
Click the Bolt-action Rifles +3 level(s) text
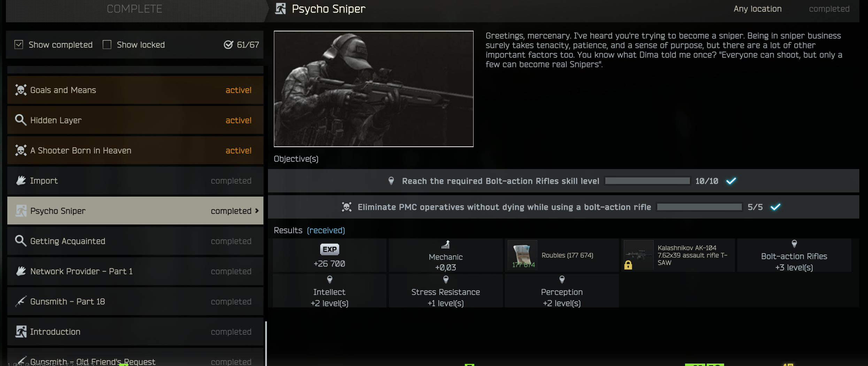coord(794,262)
